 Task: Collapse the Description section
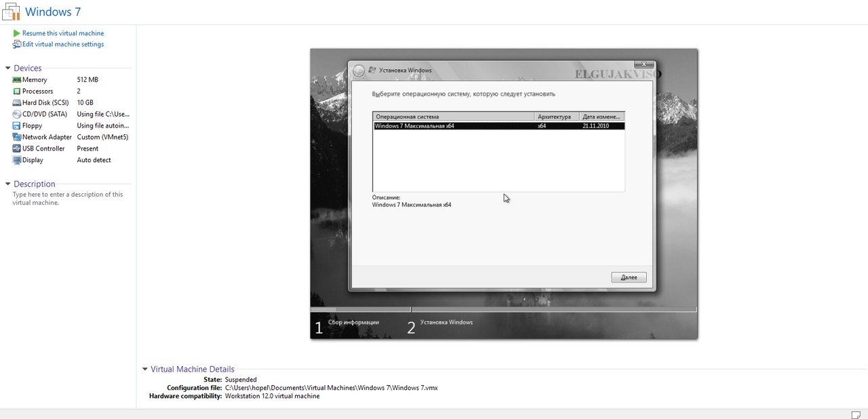pyautogui.click(x=8, y=184)
